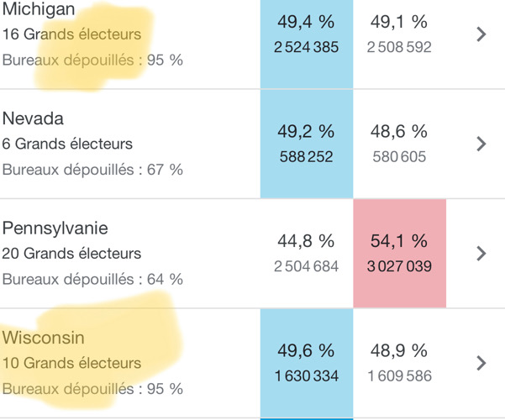Tap the Pennsylvanie state title
The image size is (505, 420).
(55, 228)
